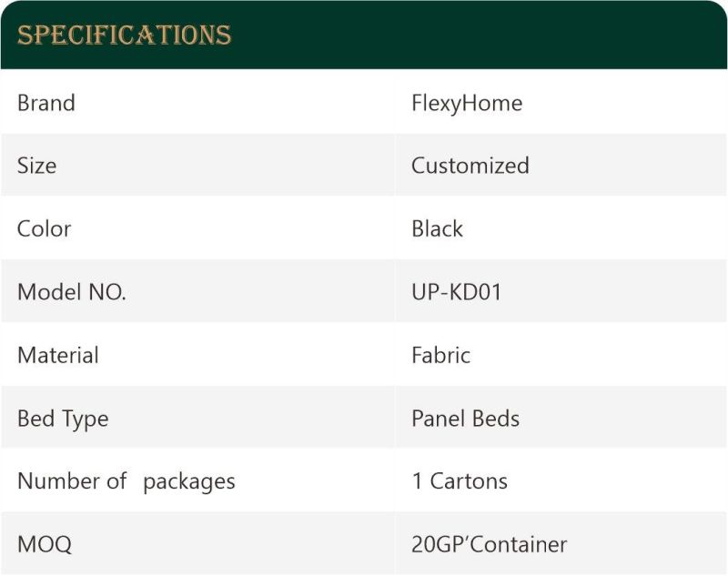The height and width of the screenshot is (576, 728).
Task: Click the Customized size value
Action: click(470, 166)
